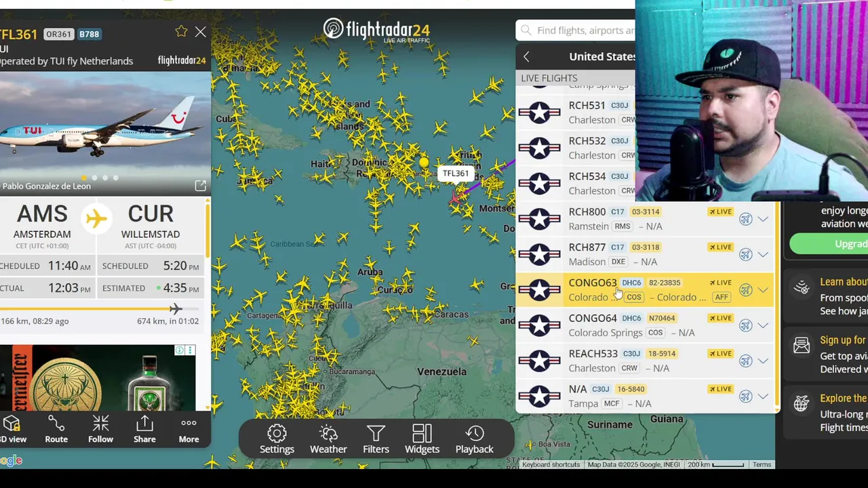Click the CUR destination airport code
This screenshot has width=868, height=488.
point(151,214)
